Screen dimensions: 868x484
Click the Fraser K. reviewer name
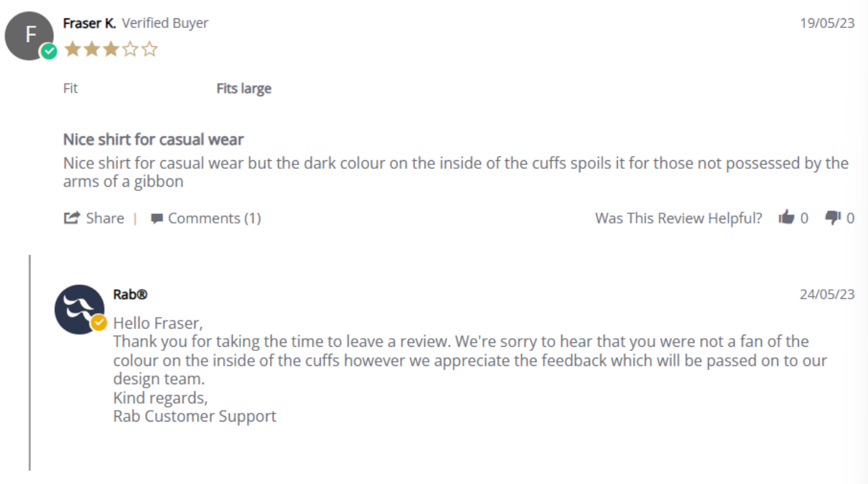tap(90, 23)
